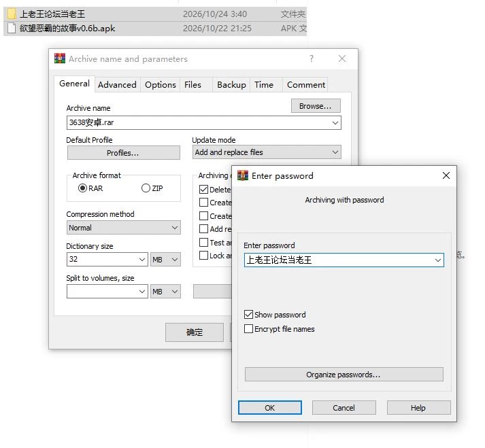Screen dimensions: 485x448
Task: Switch to the Backup tab
Action: 231,85
